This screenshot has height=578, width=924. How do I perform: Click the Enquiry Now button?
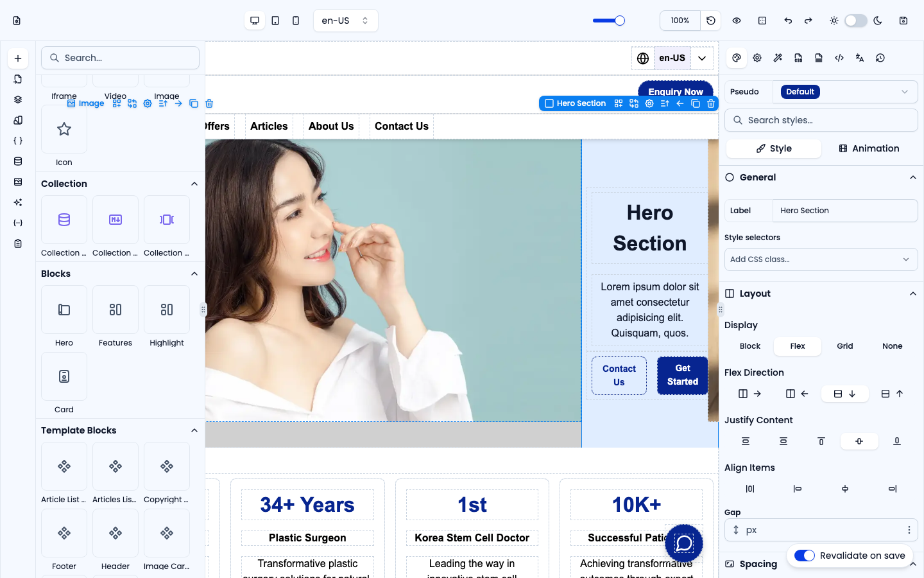pyautogui.click(x=676, y=91)
